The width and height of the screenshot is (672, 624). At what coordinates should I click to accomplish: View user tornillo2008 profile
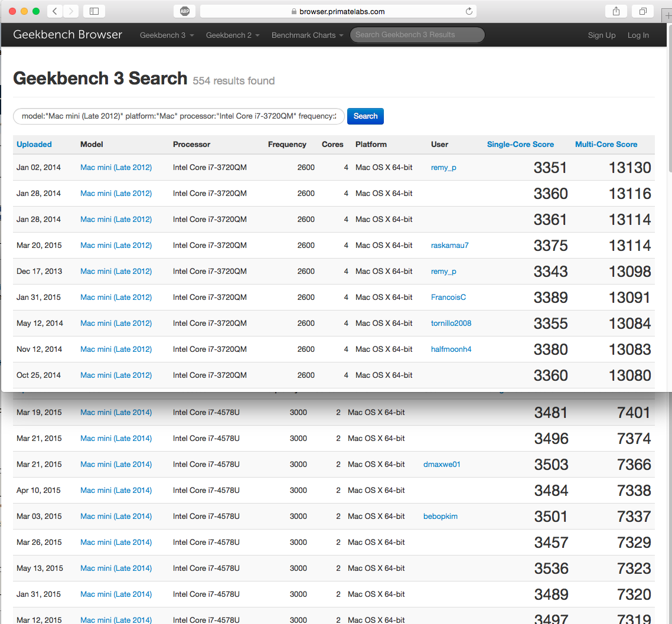point(451,324)
